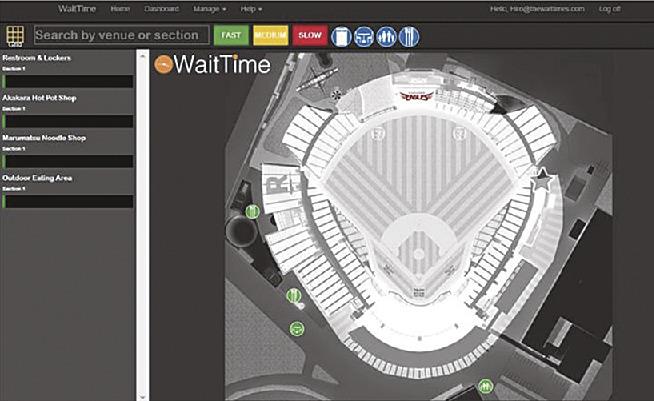Expand the Restroom & Lockers entry

tap(37, 58)
